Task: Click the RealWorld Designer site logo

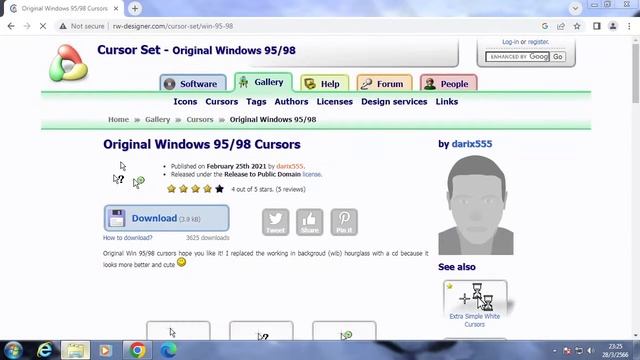Action: [x=68, y=63]
